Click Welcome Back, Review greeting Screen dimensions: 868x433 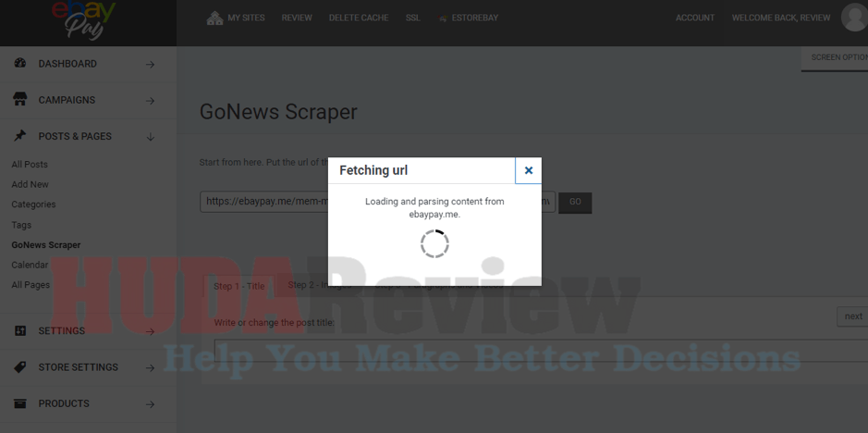pyautogui.click(x=781, y=18)
